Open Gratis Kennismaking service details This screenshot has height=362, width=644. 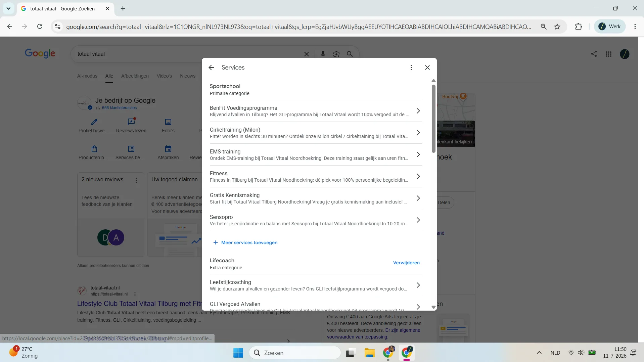click(316, 198)
